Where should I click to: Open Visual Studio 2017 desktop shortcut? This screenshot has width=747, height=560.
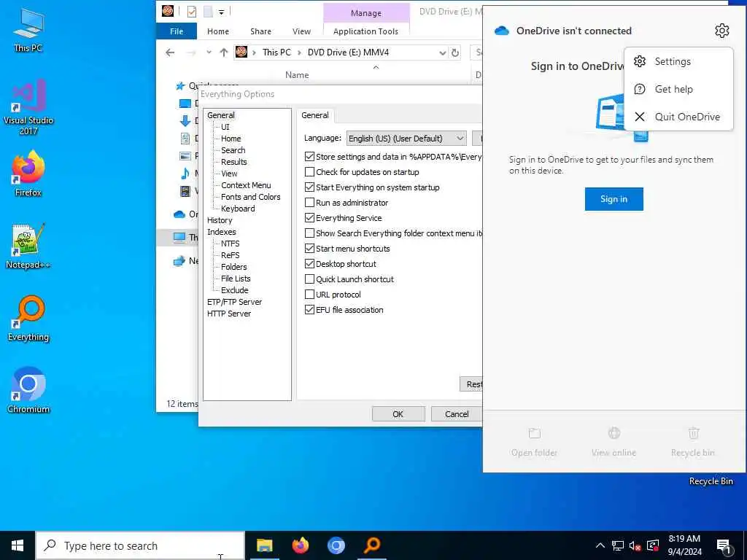[28, 108]
